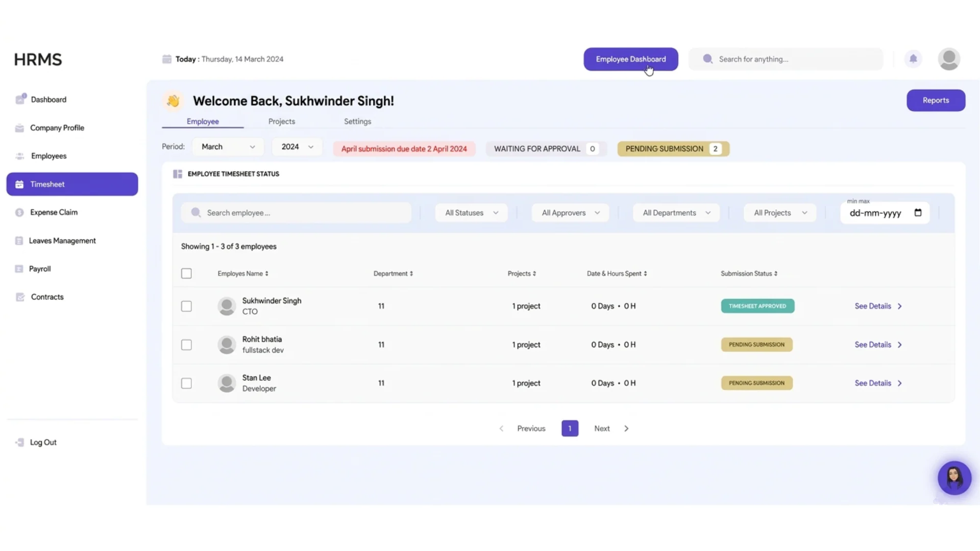Expand the All Statuses filter
The image size is (980, 551).
(471, 213)
